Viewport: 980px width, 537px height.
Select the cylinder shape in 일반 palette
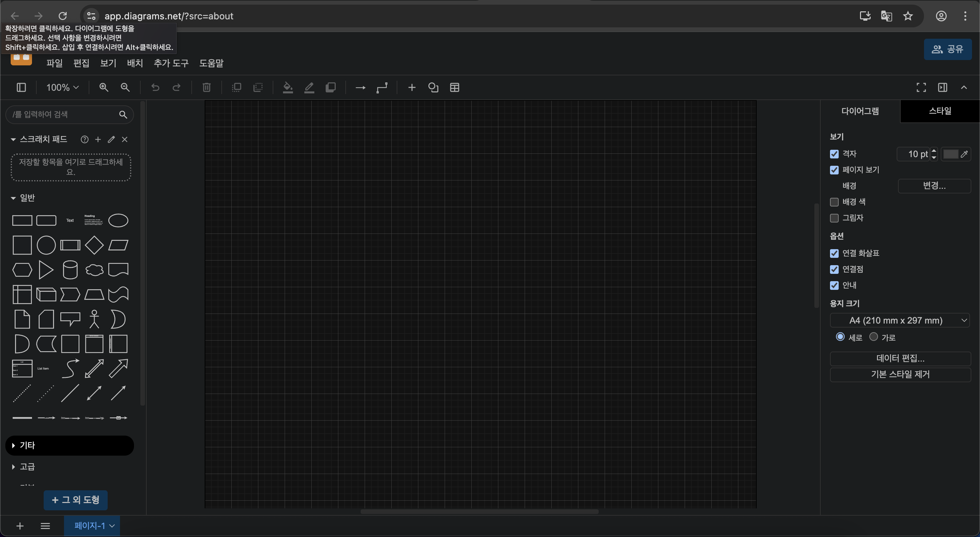click(70, 270)
